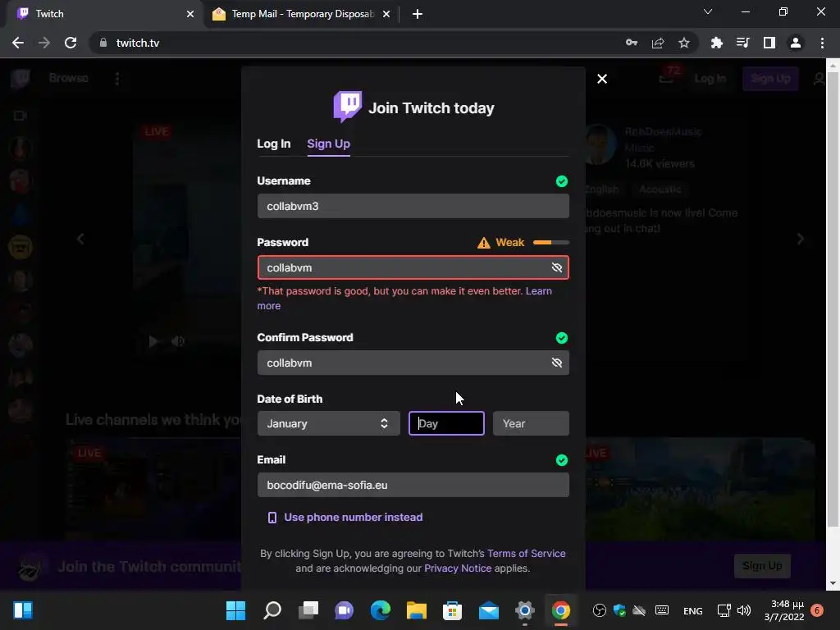Reload the Twitch page
The width and height of the screenshot is (840, 630).
coord(71,43)
